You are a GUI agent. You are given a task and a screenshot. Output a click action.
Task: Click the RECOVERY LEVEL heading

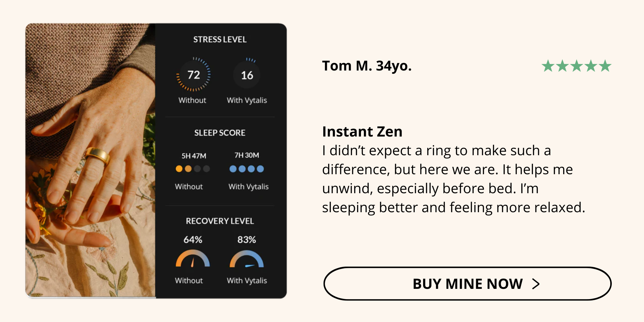click(220, 221)
